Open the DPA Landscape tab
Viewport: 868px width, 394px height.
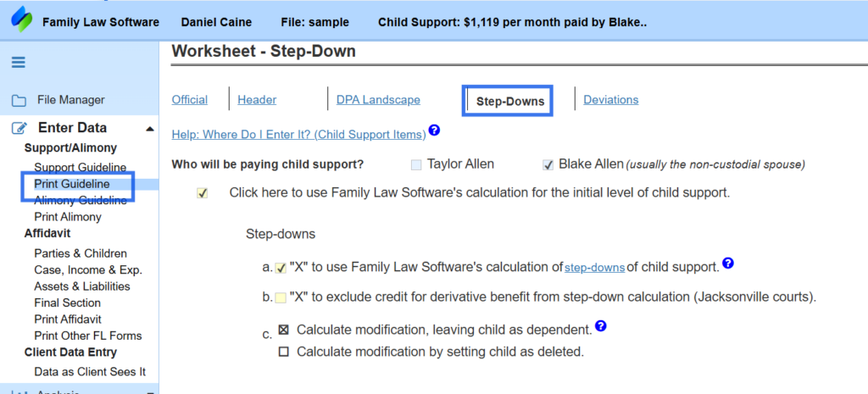pos(378,100)
